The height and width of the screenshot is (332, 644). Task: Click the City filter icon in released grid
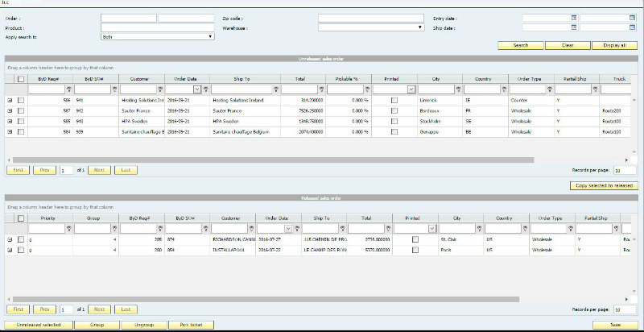[x=479, y=229]
